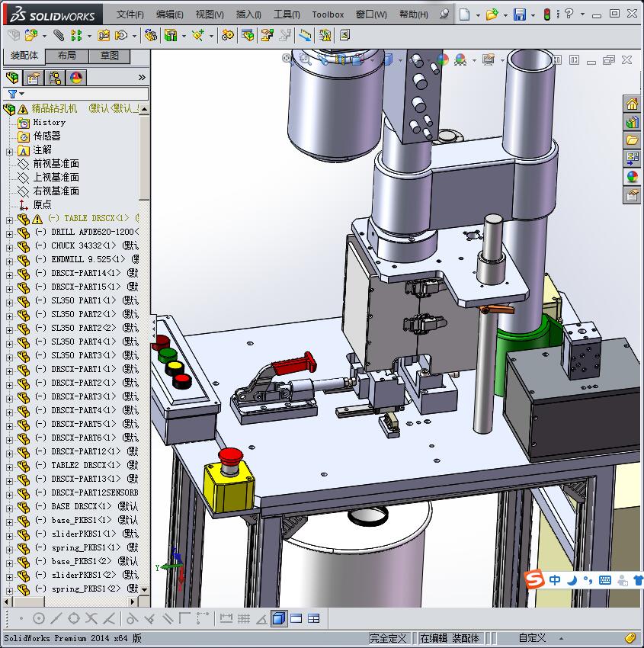Click the Help question mark icon
This screenshot has height=648, width=644.
[569, 14]
